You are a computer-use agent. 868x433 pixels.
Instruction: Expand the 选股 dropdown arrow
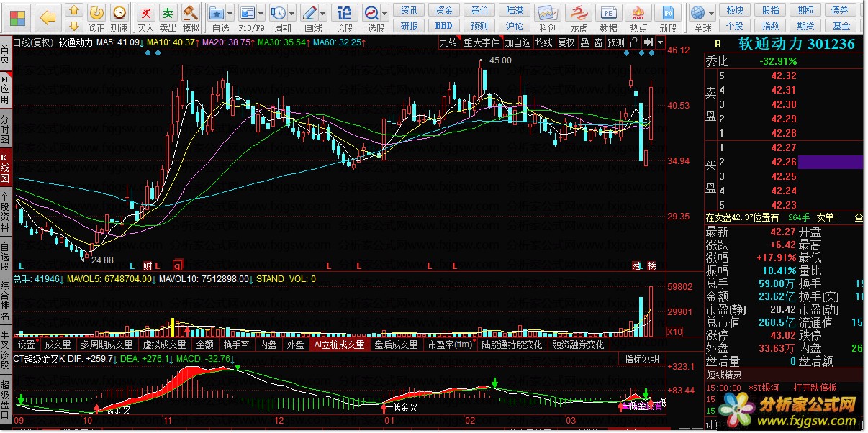coord(386,14)
